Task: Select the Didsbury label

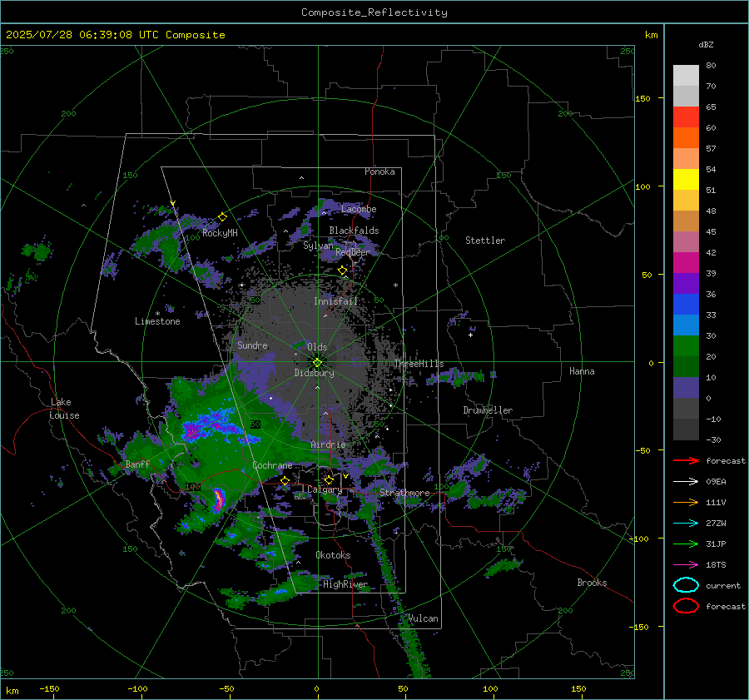Action: tap(315, 373)
